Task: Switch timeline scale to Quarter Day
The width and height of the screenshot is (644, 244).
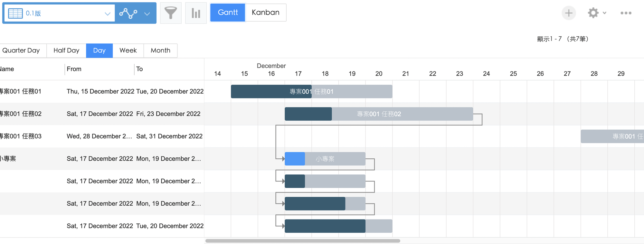Action: pyautogui.click(x=21, y=51)
